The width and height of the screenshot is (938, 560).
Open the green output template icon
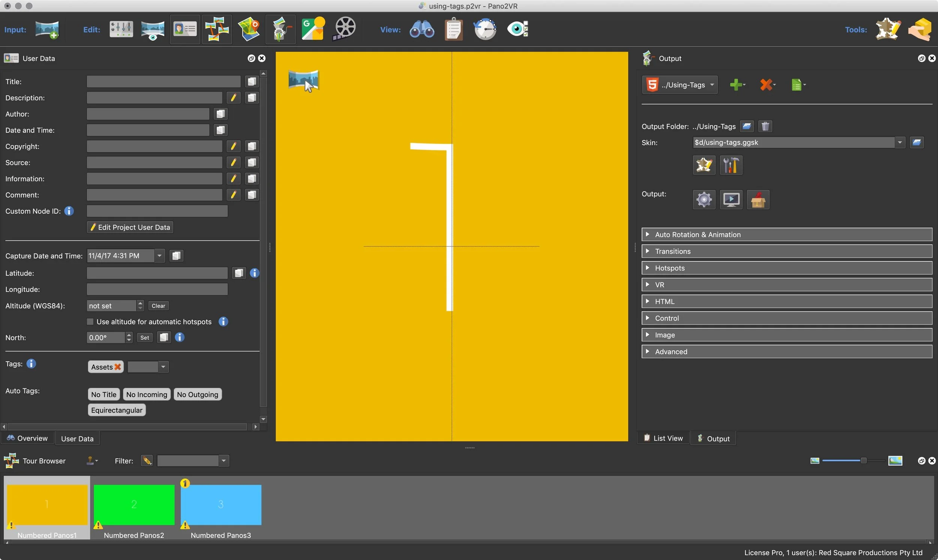point(798,84)
